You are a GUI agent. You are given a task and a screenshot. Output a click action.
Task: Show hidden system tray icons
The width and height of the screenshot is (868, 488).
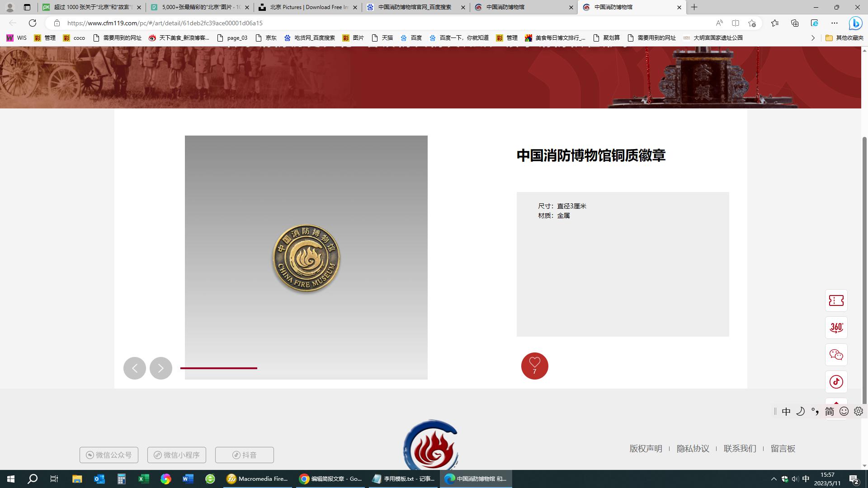click(774, 479)
